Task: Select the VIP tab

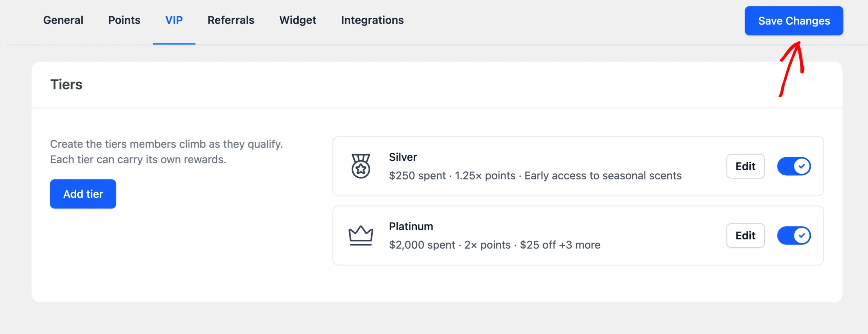Action: click(x=174, y=20)
